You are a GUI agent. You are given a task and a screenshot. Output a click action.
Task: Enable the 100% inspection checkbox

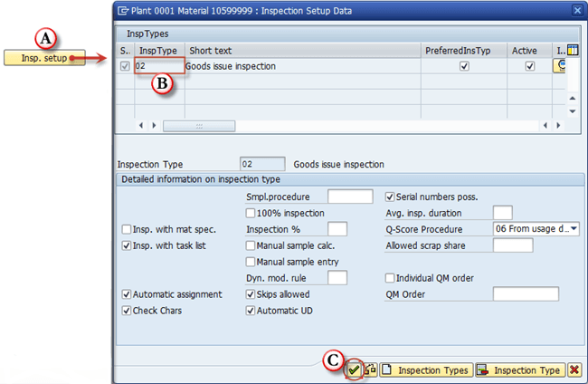click(x=251, y=213)
